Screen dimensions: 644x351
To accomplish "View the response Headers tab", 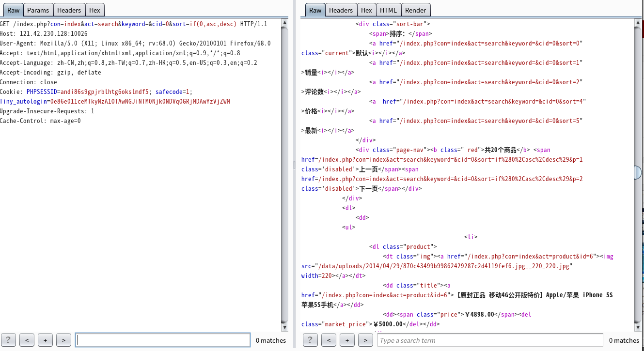I will coord(341,10).
